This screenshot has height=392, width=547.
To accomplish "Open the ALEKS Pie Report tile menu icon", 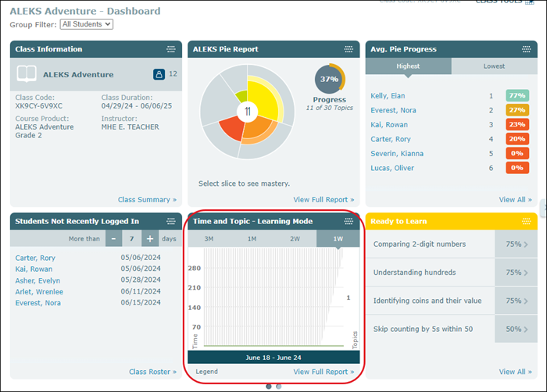I will [x=348, y=49].
